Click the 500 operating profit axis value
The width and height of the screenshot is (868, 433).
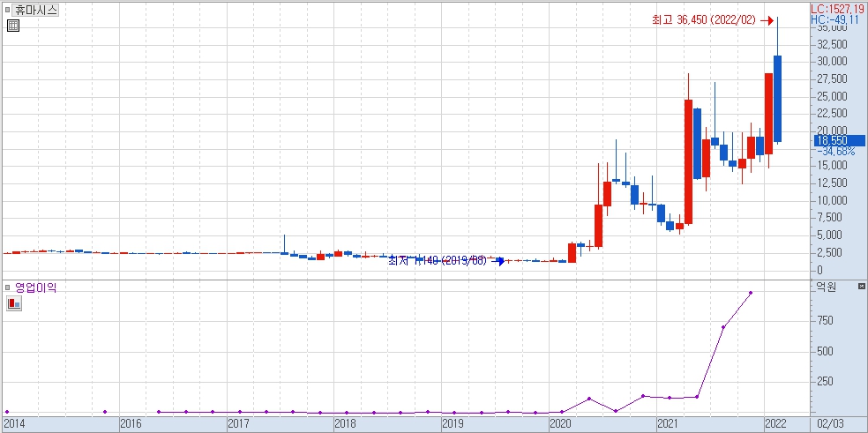pyautogui.click(x=826, y=351)
